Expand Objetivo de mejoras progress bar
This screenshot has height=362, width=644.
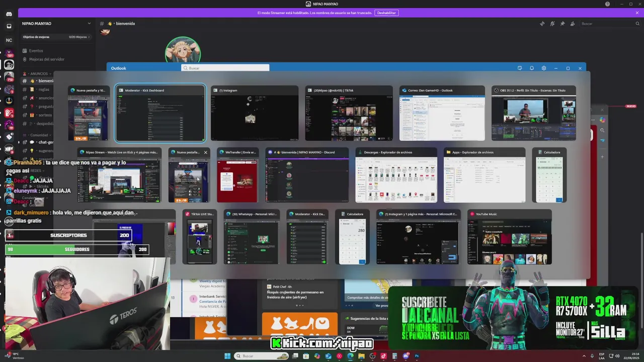pyautogui.click(x=56, y=37)
